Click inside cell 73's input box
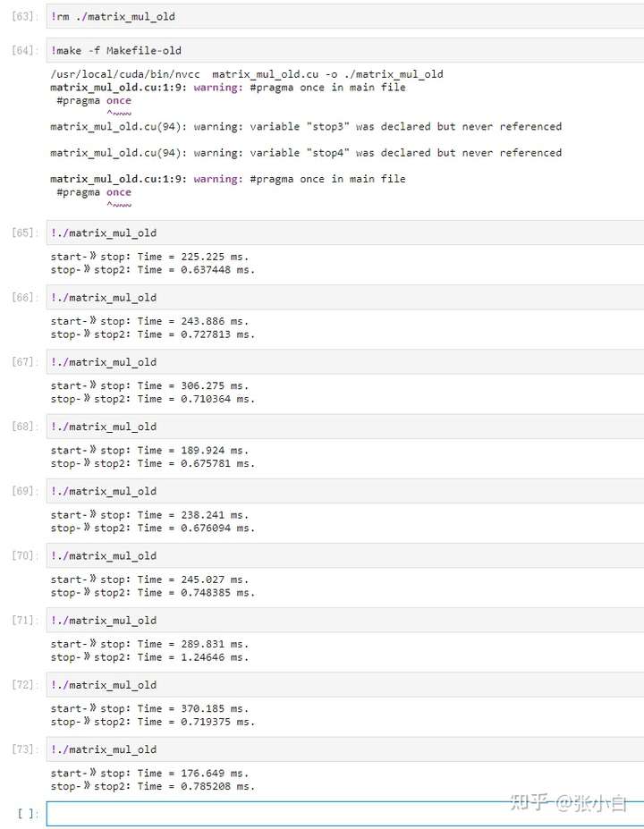The width and height of the screenshot is (644, 829). [x=344, y=749]
